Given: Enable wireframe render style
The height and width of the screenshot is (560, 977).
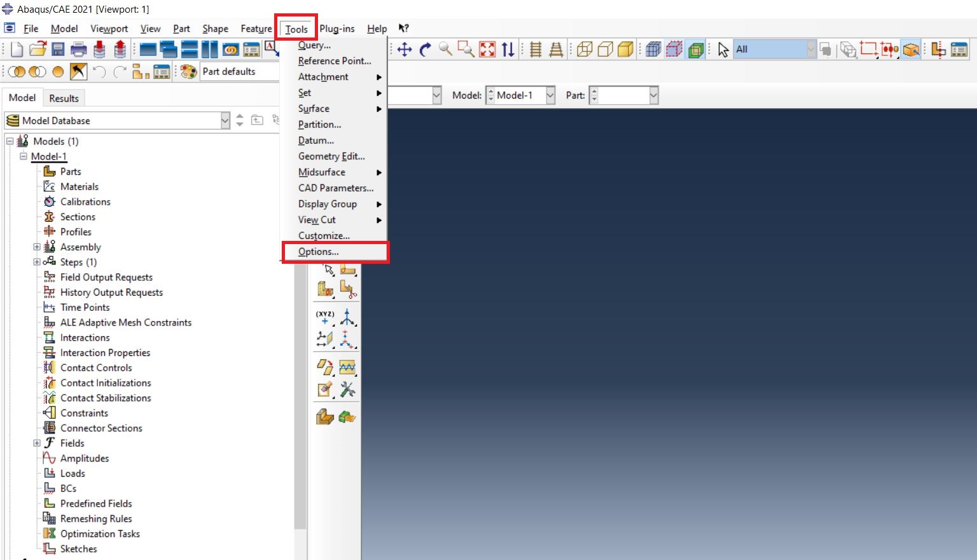Looking at the screenshot, I should click(x=585, y=50).
